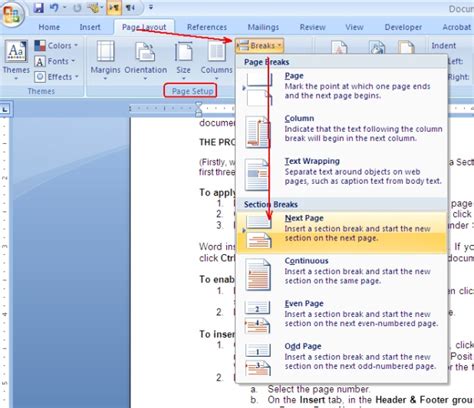This screenshot has height=408, width=474.
Task: Click the Page Color paint bucket icon
Action: tap(377, 47)
